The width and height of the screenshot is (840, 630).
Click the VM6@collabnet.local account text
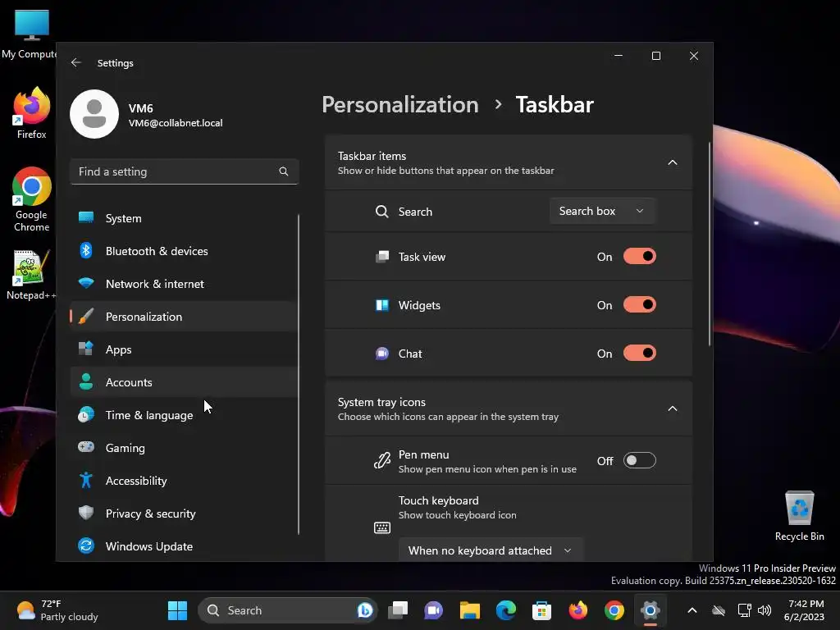pyautogui.click(x=176, y=123)
